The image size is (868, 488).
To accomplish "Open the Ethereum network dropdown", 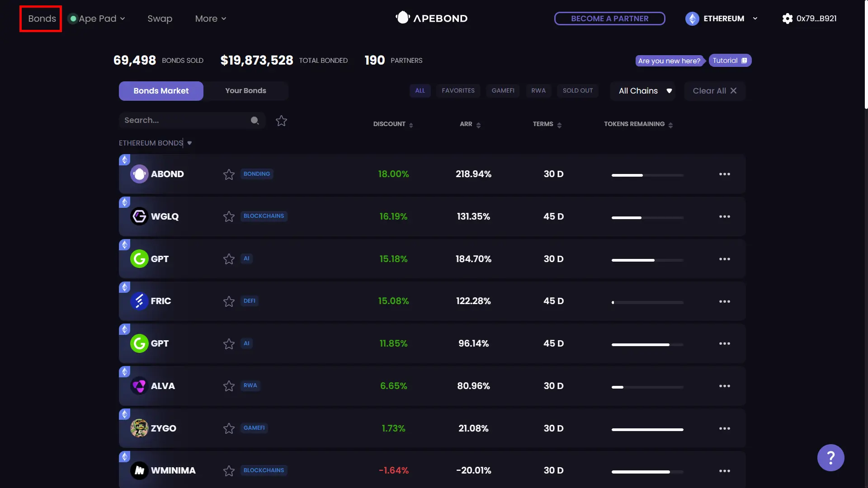I will click(x=722, y=19).
